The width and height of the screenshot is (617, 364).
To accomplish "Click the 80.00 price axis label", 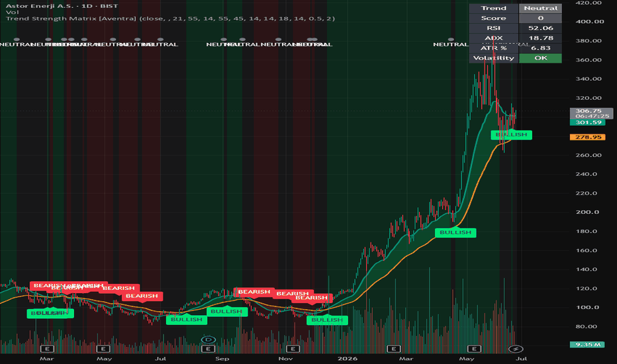I will click(x=586, y=327).
